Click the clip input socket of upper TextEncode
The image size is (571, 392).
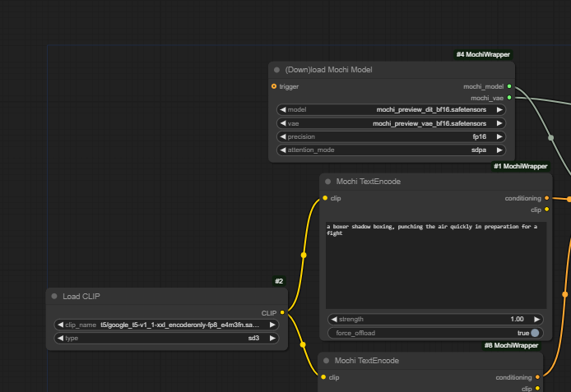(x=325, y=198)
